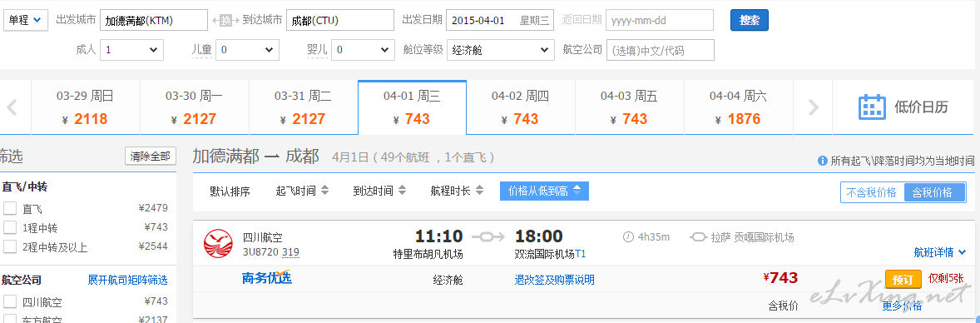Viewport: 980px width, 323px height.
Task: Check the 直飞 filter
Action: coord(10,208)
